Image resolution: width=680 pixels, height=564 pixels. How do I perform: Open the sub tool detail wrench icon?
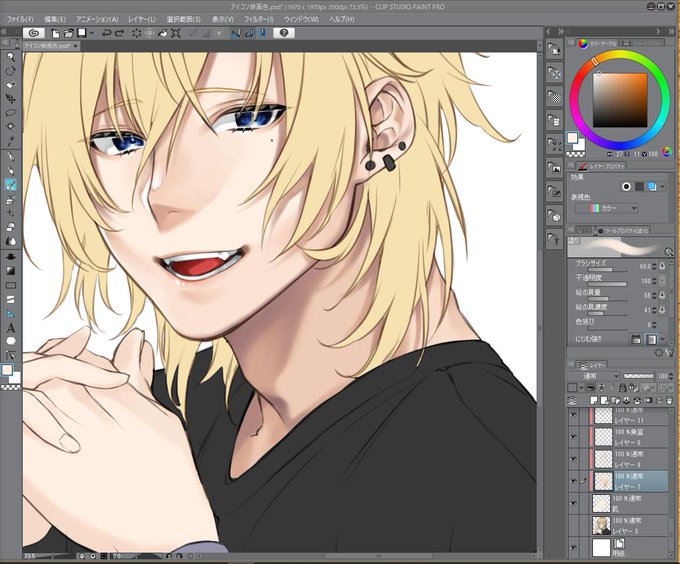[670, 352]
